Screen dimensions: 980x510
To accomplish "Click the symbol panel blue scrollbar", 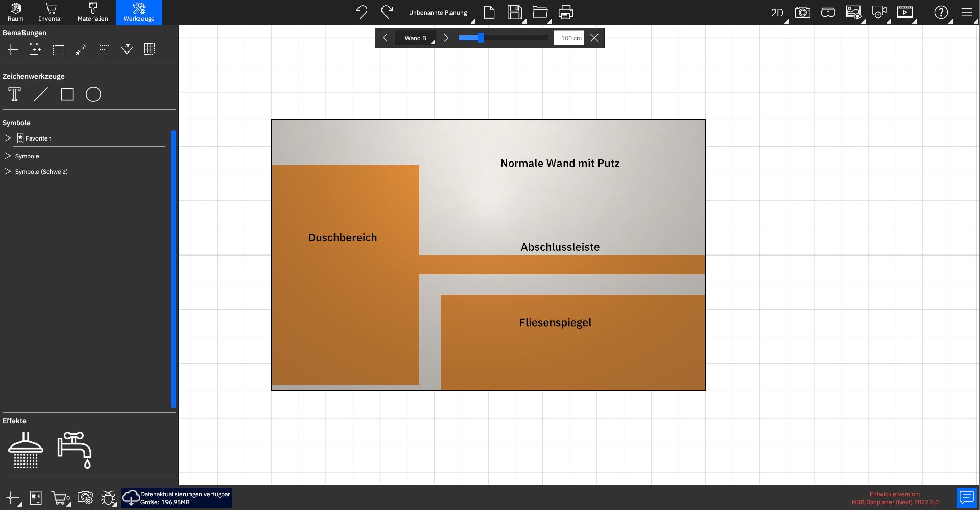I will (x=174, y=269).
